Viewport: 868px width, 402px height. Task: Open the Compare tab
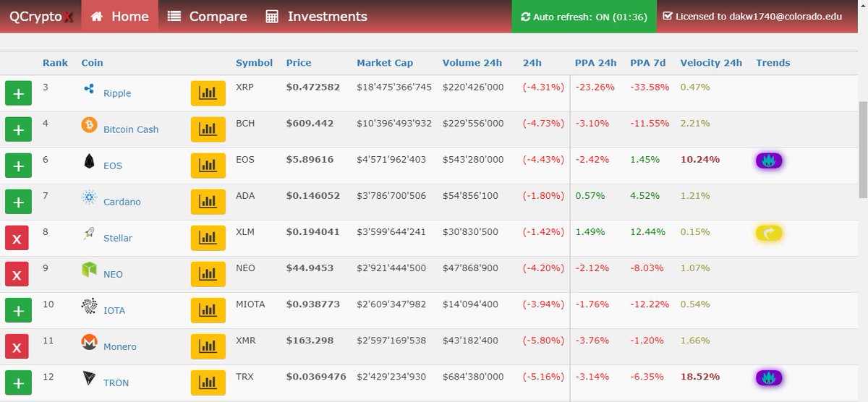207,16
